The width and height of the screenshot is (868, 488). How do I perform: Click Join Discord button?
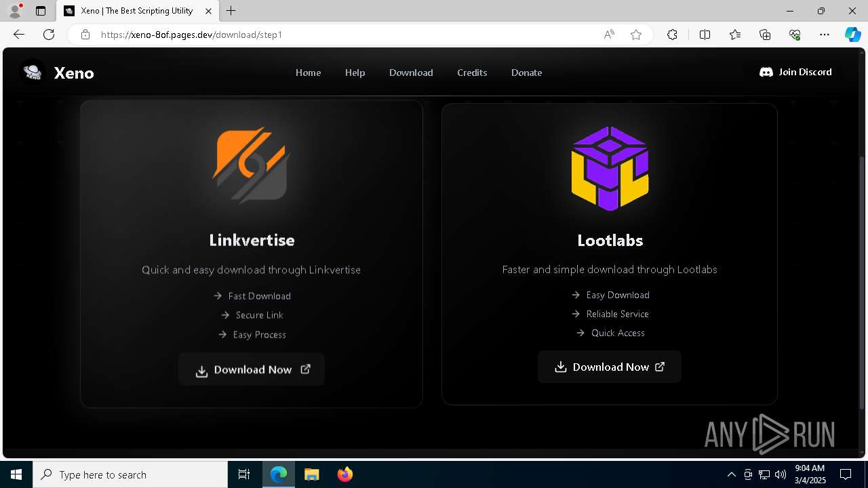pyautogui.click(x=795, y=72)
